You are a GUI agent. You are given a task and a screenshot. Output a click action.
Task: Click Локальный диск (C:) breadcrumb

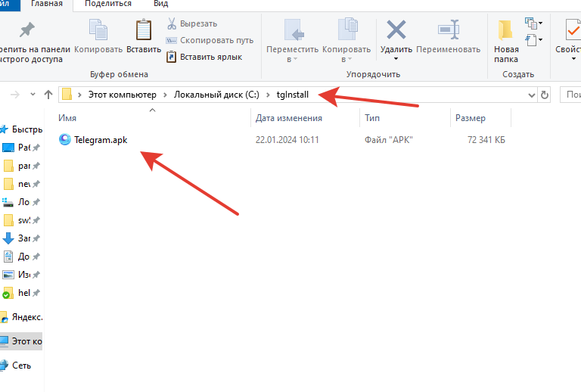216,95
